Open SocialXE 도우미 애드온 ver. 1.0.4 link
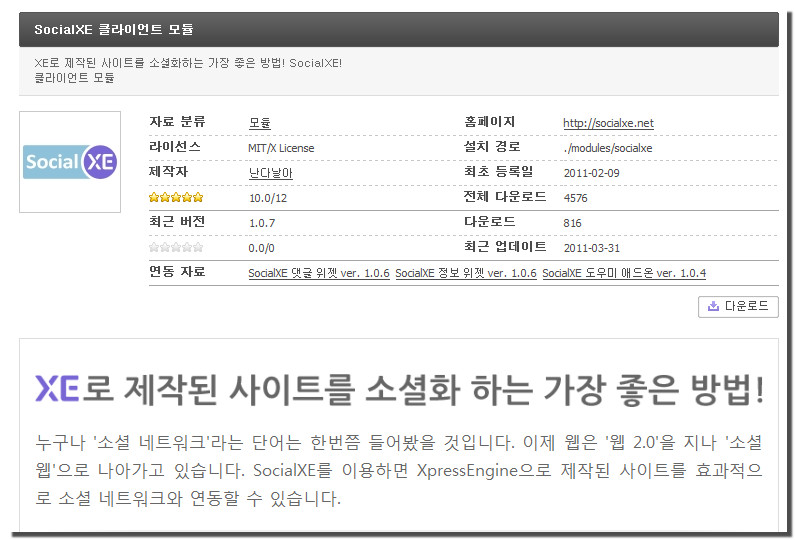The height and width of the screenshot is (540, 795). (x=624, y=273)
